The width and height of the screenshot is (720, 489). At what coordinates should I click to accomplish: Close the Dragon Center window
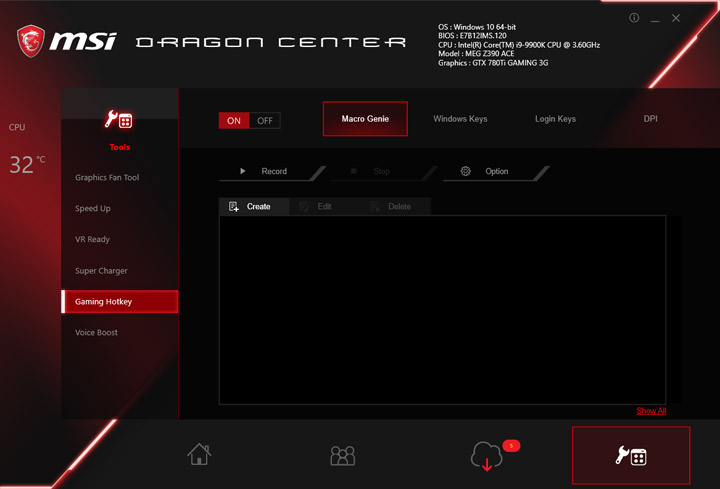click(676, 18)
